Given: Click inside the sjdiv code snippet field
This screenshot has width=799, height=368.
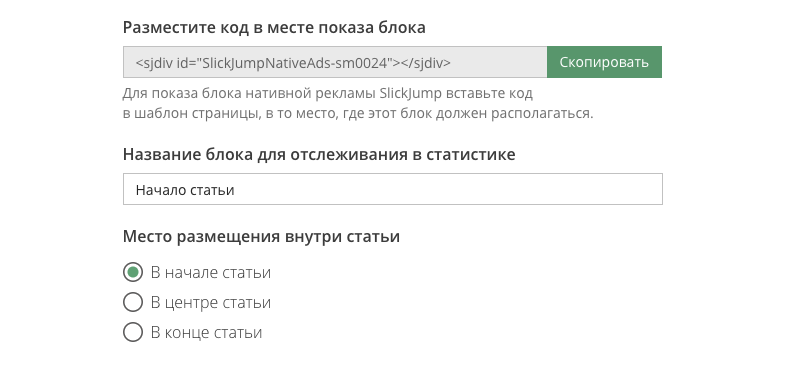Looking at the screenshot, I should [x=335, y=62].
